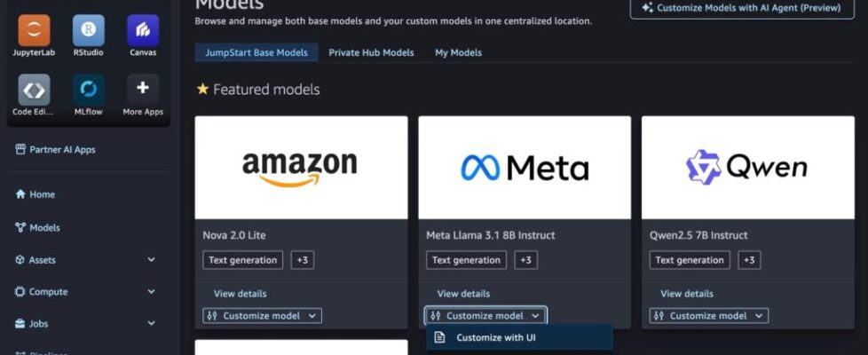View details for Nova 2.0 Lite
Viewport: 868px width, 355px height.
click(240, 294)
